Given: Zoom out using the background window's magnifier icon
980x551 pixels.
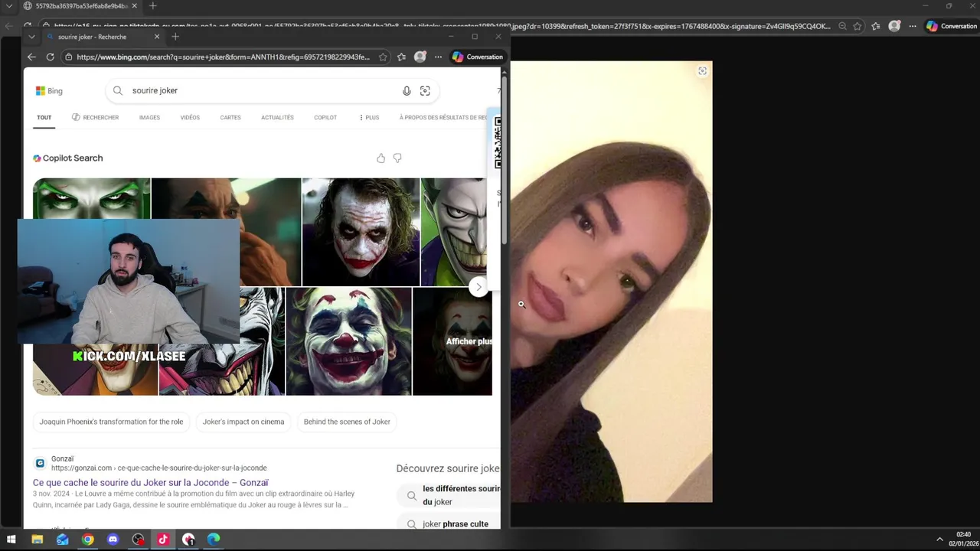Looking at the screenshot, I should click(x=842, y=26).
